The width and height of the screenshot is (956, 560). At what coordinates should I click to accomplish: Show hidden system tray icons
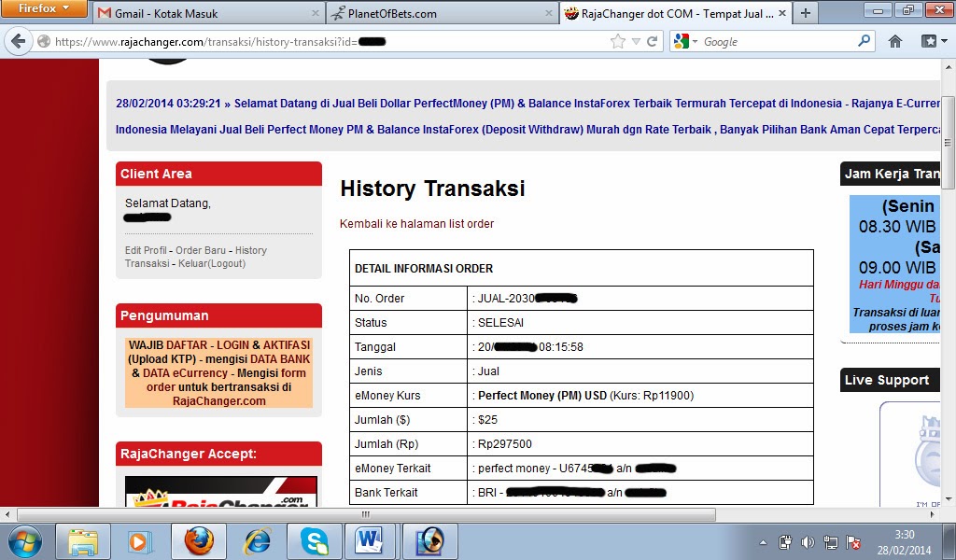tap(764, 542)
